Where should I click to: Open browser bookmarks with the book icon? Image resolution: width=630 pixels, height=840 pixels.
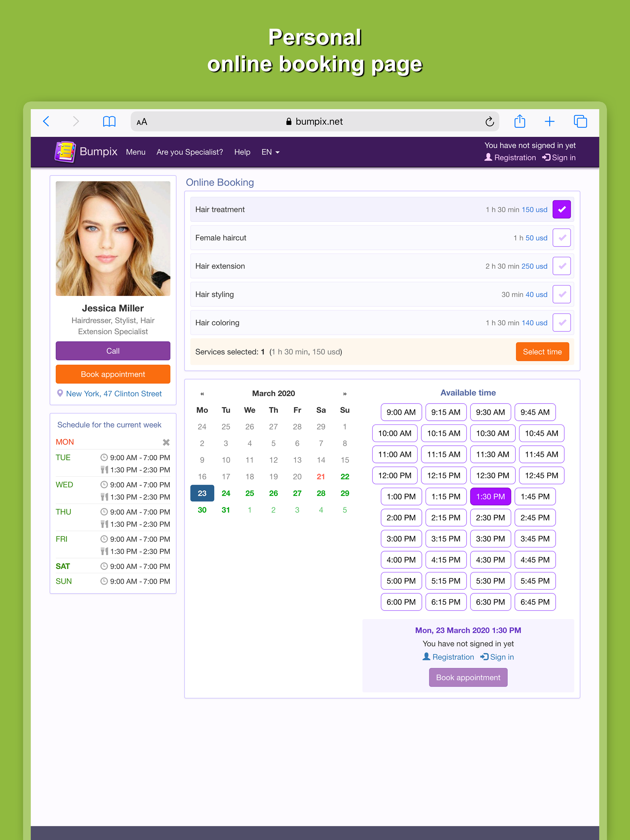tap(109, 121)
